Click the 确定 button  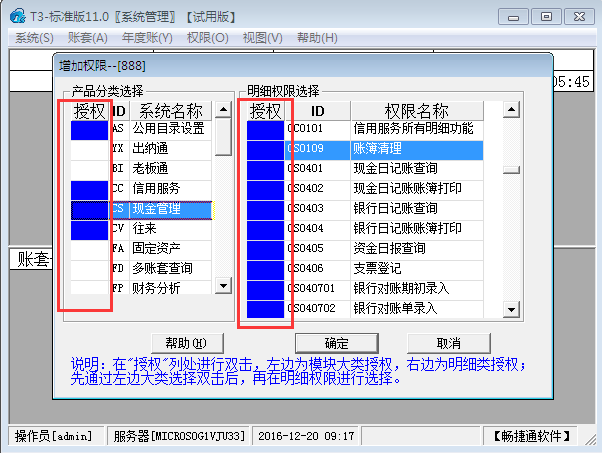pyautogui.click(x=337, y=342)
